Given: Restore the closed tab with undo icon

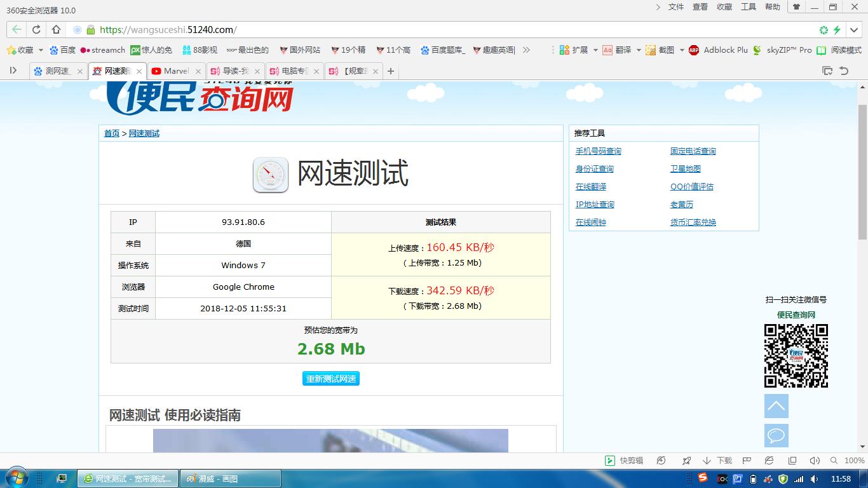Looking at the screenshot, I should tap(844, 71).
